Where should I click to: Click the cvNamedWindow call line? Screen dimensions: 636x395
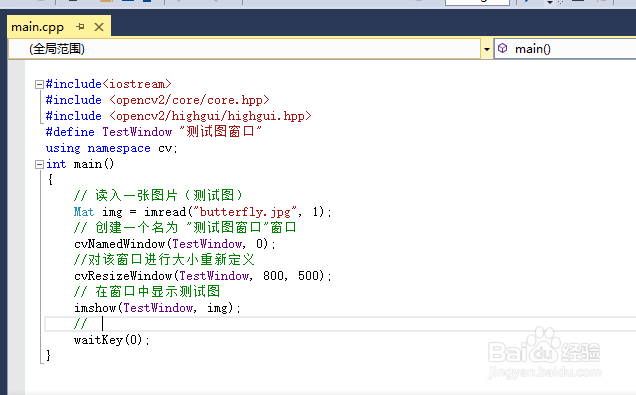click(x=175, y=244)
